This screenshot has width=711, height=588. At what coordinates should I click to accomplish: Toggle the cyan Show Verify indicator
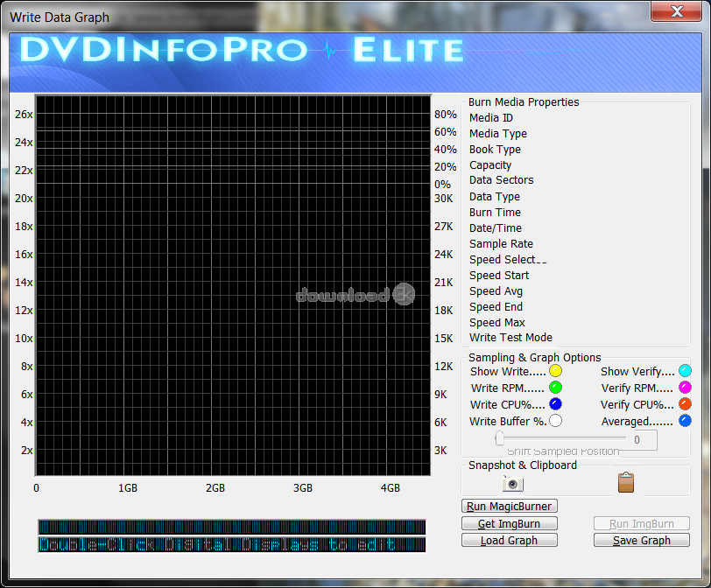[685, 371]
